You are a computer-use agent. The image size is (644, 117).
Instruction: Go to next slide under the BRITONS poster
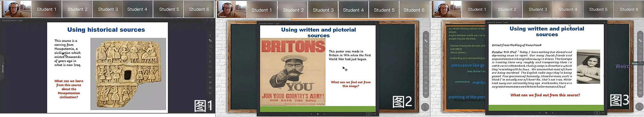324,114
